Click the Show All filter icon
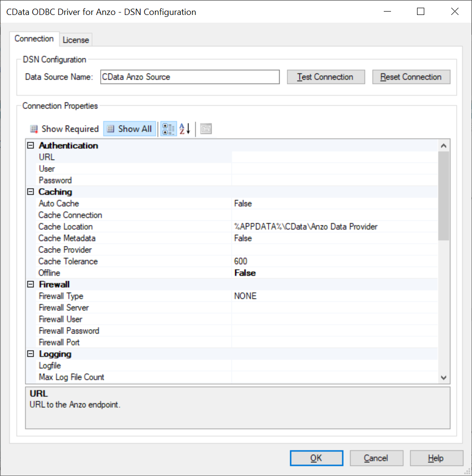The height and width of the screenshot is (476, 472). pyautogui.click(x=129, y=129)
